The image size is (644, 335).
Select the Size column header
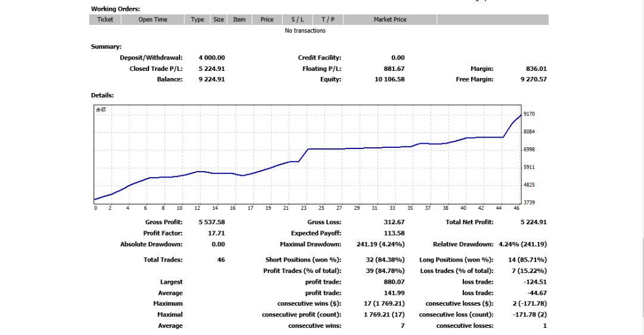[x=219, y=20]
